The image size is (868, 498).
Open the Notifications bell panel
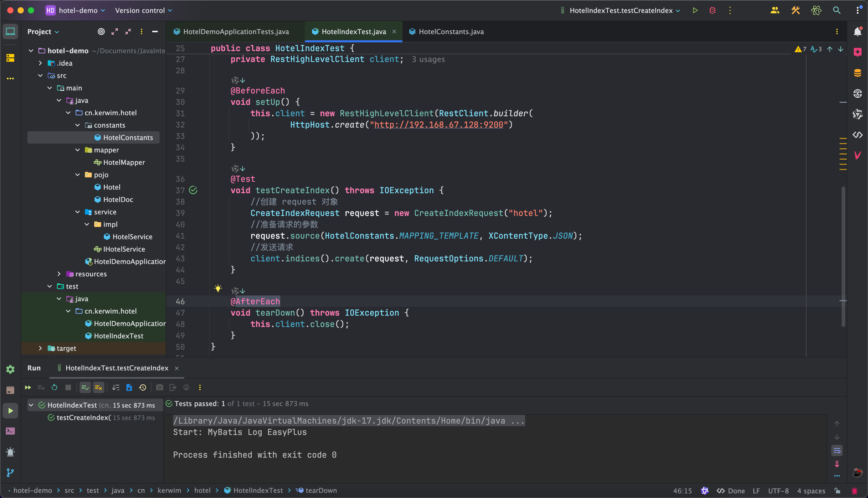(857, 32)
